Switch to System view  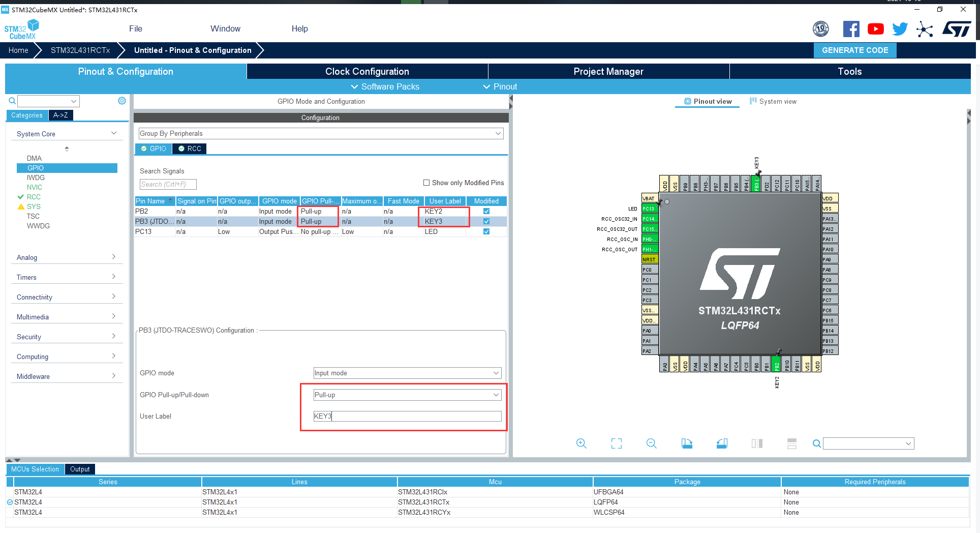pos(773,101)
